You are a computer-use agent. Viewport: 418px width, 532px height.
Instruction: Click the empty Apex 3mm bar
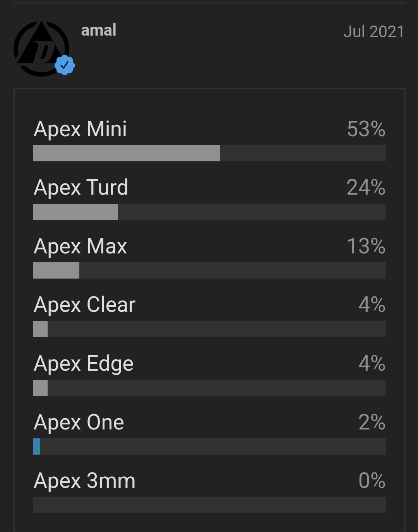pos(209,505)
